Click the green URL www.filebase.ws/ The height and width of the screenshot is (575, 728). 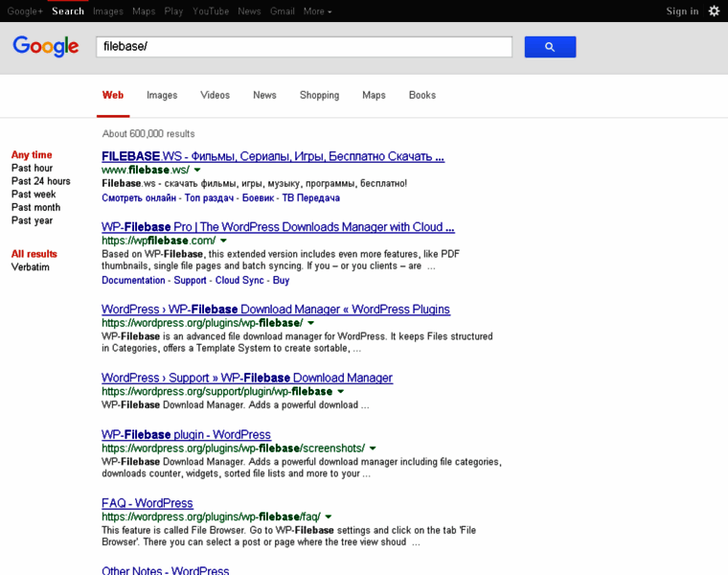(x=146, y=170)
